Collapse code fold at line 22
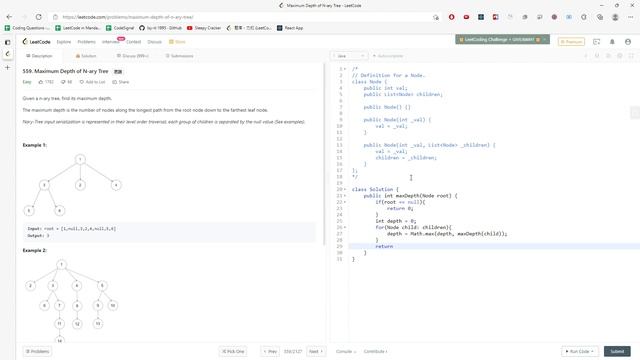The width and height of the screenshot is (640, 360). click(345, 202)
